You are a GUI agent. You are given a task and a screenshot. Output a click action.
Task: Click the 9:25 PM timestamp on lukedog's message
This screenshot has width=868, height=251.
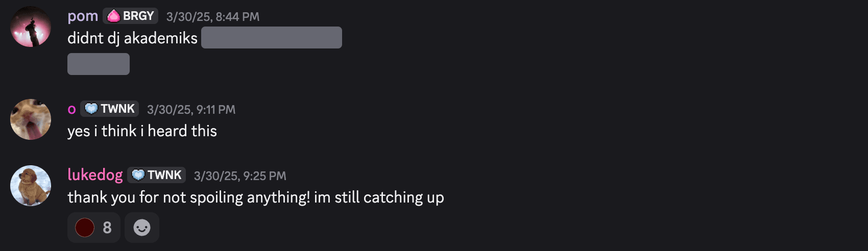(x=240, y=176)
